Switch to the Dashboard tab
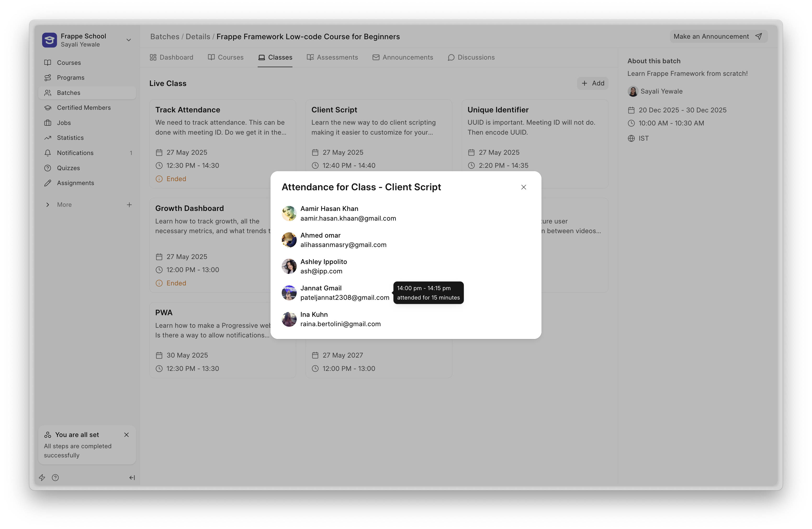This screenshot has width=812, height=529. click(171, 57)
